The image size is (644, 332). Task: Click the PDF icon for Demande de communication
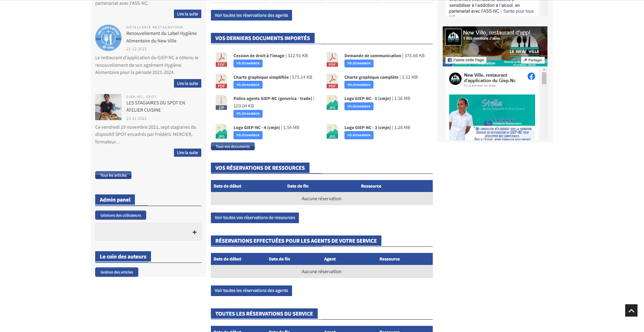coord(332,60)
